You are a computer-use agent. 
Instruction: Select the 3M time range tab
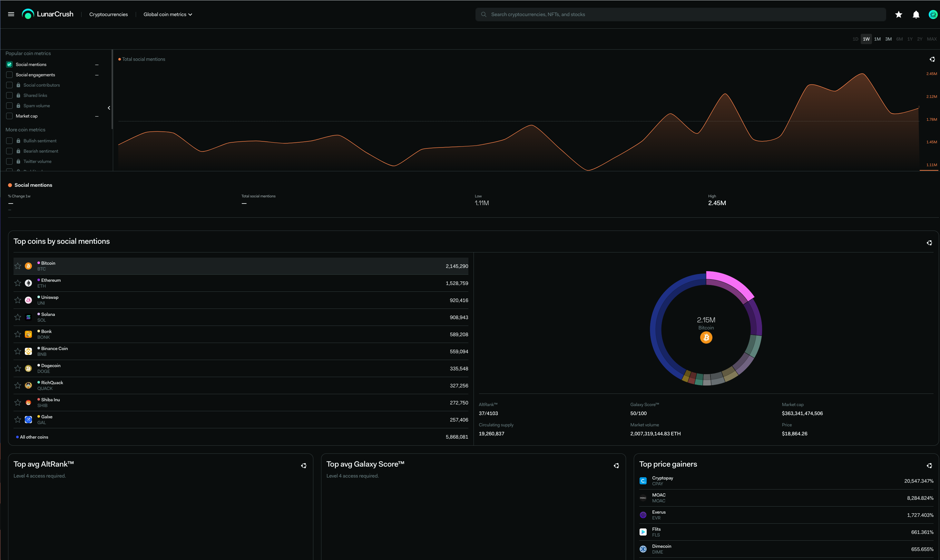888,39
